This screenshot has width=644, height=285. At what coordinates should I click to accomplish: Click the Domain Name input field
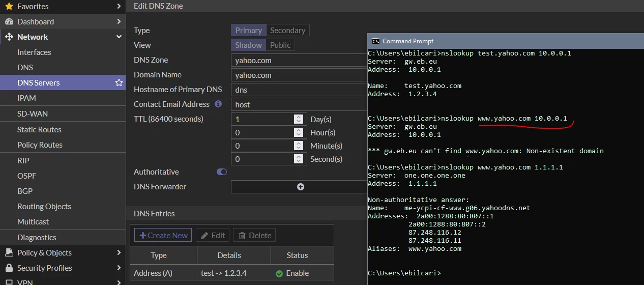[299, 75]
